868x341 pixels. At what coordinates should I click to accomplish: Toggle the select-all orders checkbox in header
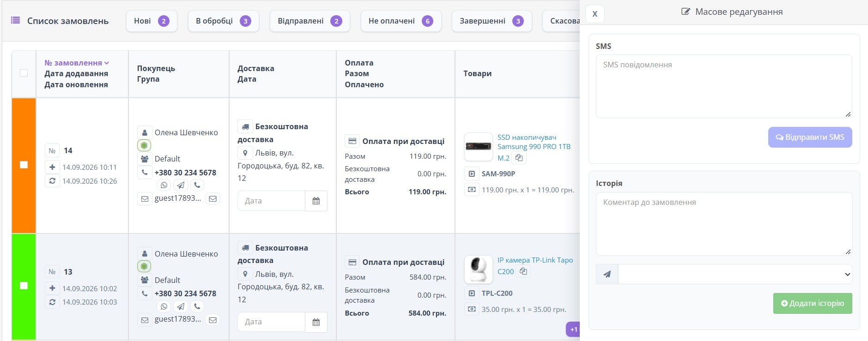point(24,73)
